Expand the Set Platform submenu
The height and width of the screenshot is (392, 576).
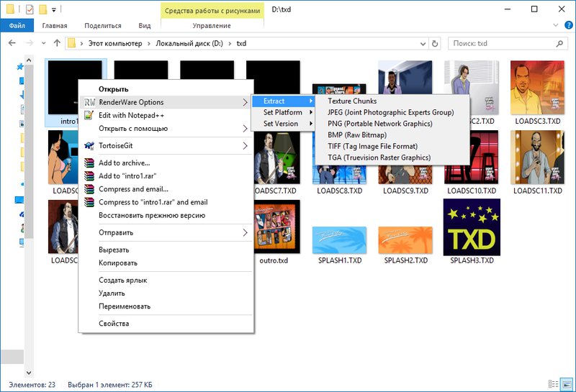point(282,112)
